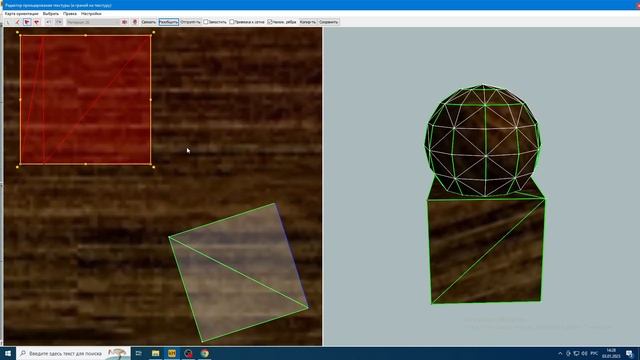
Task: Click the sphere mesh in 3D preview
Action: pyautogui.click(x=483, y=141)
